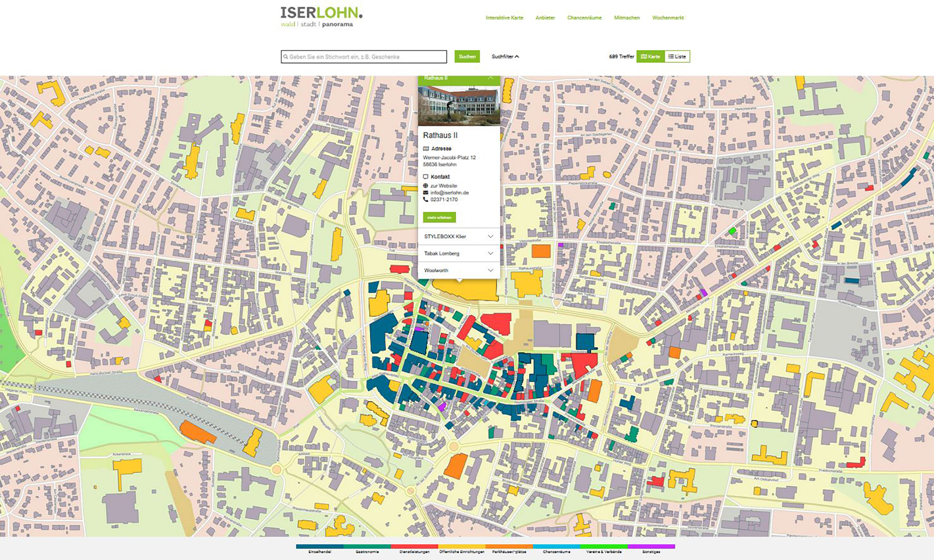Viewport: 934px width, 560px height.
Task: Click the Adresse map icon in popup
Action: [x=426, y=149]
